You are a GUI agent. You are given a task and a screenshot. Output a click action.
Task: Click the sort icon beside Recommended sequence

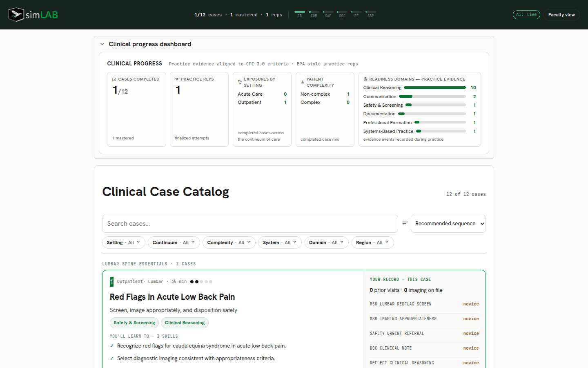click(405, 224)
